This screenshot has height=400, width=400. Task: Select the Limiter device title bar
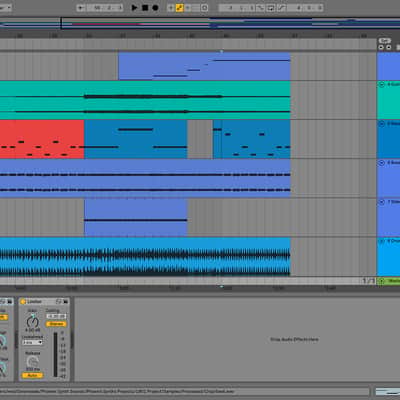(44, 302)
